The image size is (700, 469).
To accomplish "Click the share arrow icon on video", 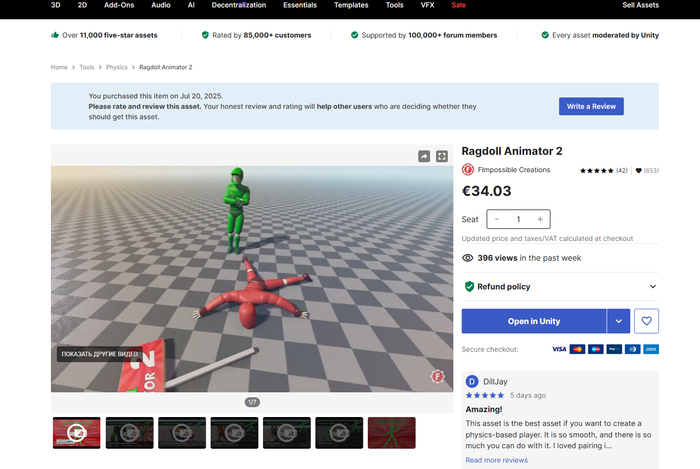I will [424, 156].
